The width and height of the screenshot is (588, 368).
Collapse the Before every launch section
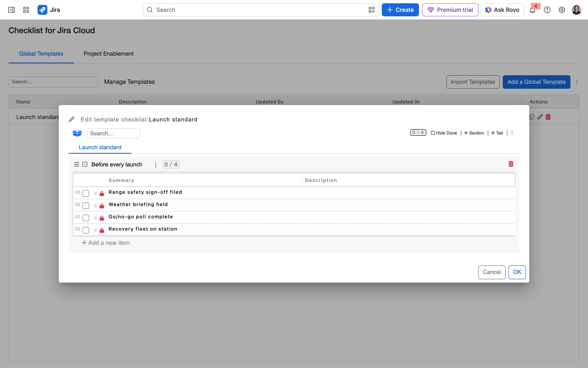(85, 164)
